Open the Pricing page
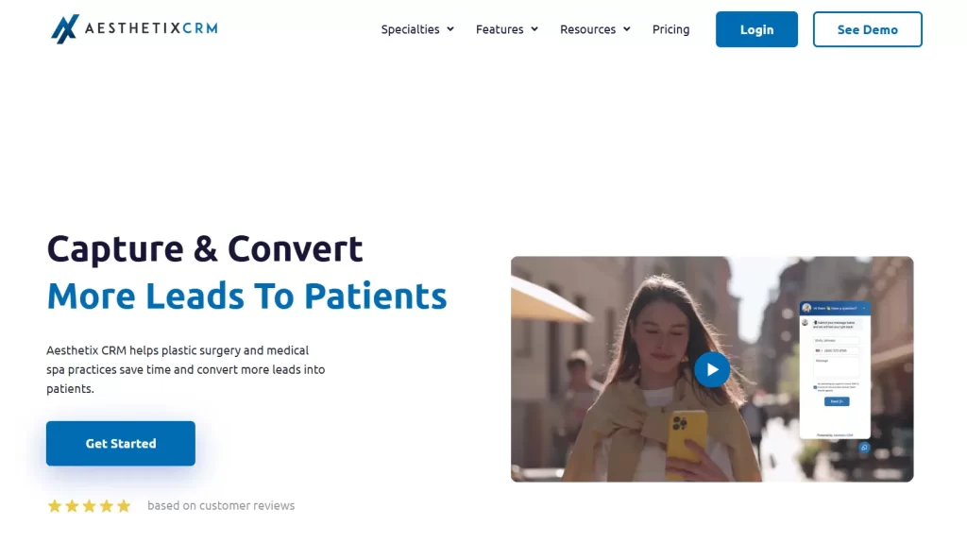967x560 pixels. [x=670, y=29]
